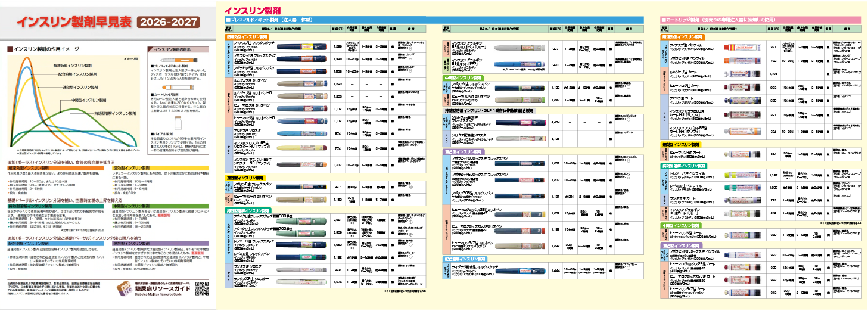Screen dimensions: 868x311
Task: Click the QR code beside 糖尿病リソースガイド
Action: click(x=201, y=288)
